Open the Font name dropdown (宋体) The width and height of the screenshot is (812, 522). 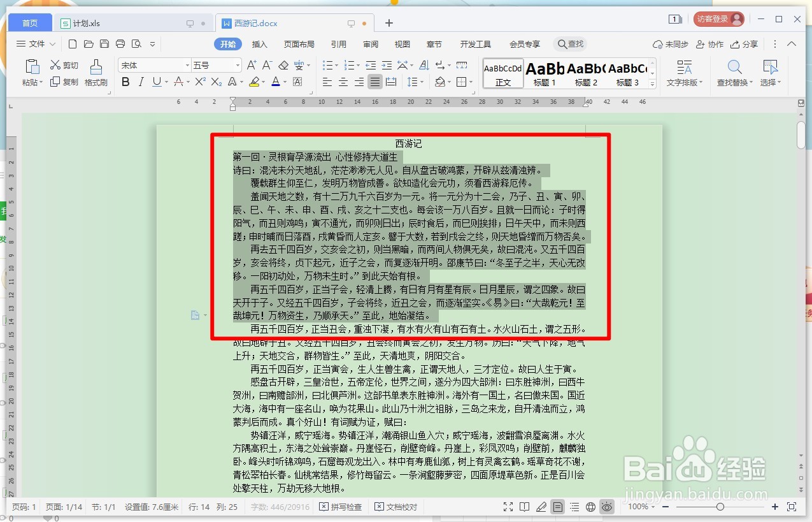pyautogui.click(x=187, y=65)
